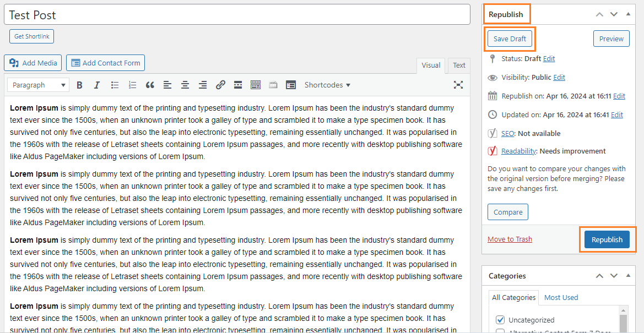Image resolution: width=644 pixels, height=333 pixels.
Task: Add a blockquote
Action: coord(150,85)
